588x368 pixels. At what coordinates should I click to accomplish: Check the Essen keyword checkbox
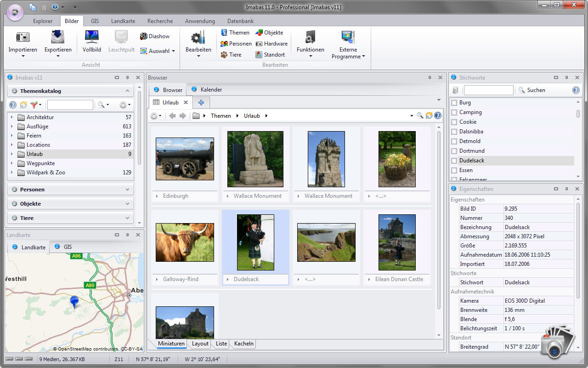point(454,170)
